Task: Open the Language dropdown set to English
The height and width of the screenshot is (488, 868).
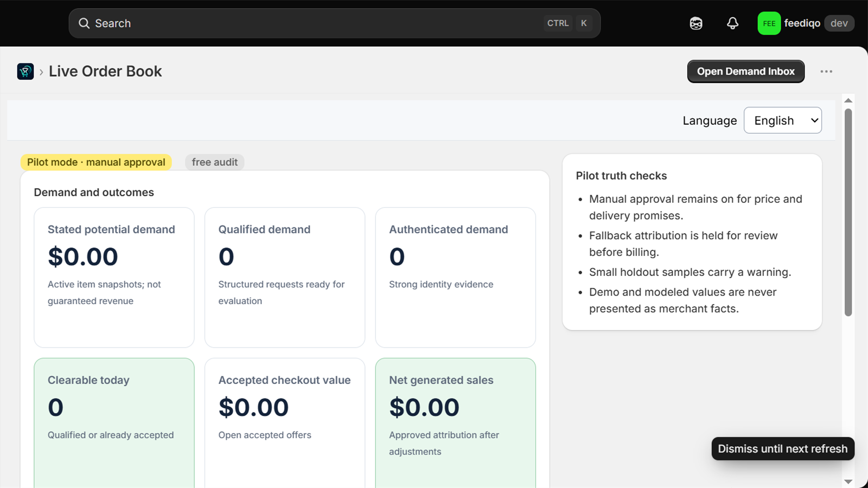Action: (782, 120)
